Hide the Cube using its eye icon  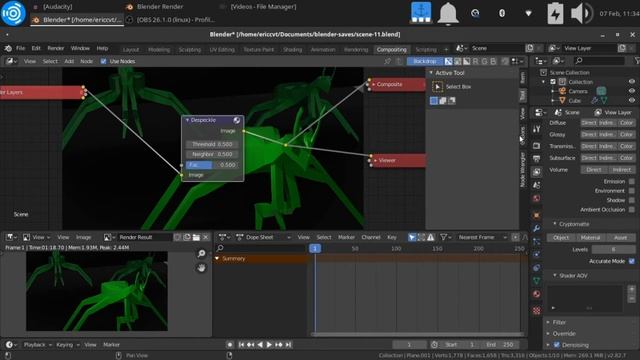click(632, 100)
